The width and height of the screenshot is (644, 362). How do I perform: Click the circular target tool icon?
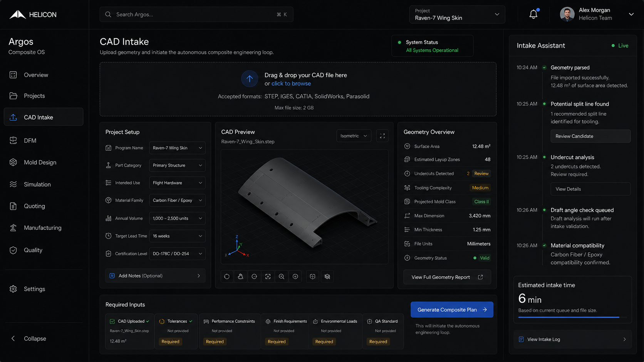click(x=295, y=277)
